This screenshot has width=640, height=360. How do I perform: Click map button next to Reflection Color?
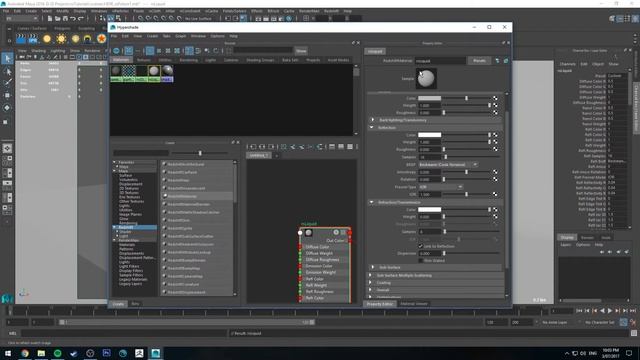[495, 135]
